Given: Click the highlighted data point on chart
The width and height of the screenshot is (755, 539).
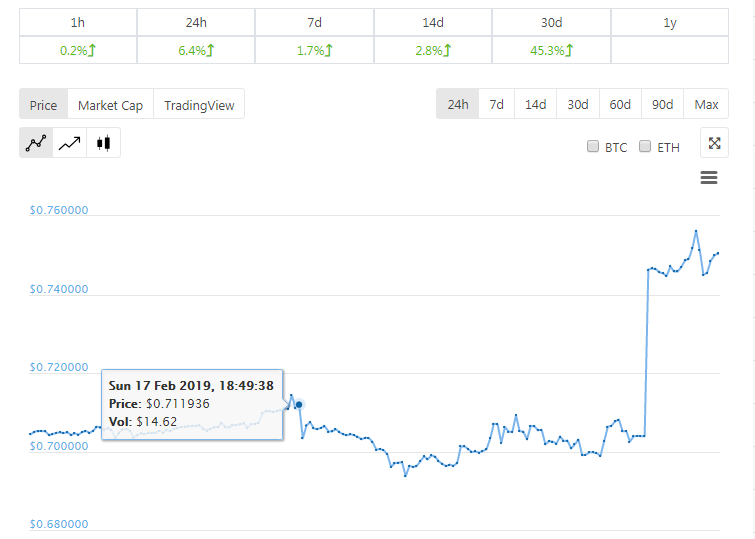Looking at the screenshot, I should (x=299, y=404).
